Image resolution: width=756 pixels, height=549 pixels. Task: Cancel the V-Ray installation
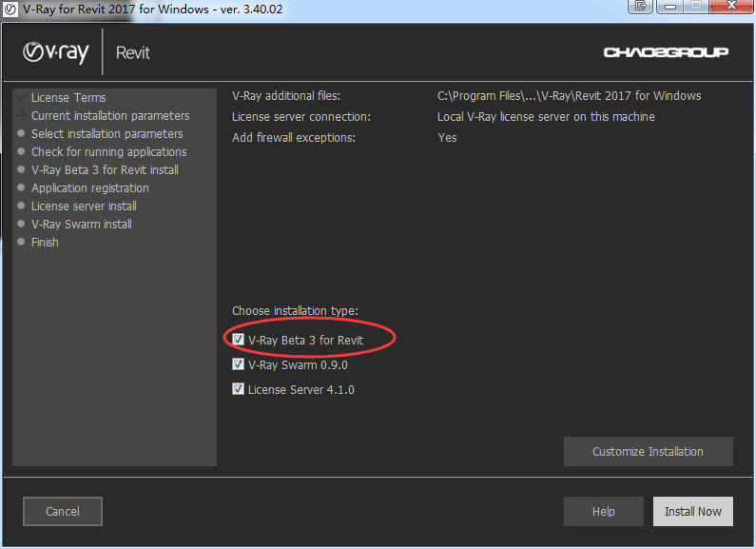tap(63, 512)
